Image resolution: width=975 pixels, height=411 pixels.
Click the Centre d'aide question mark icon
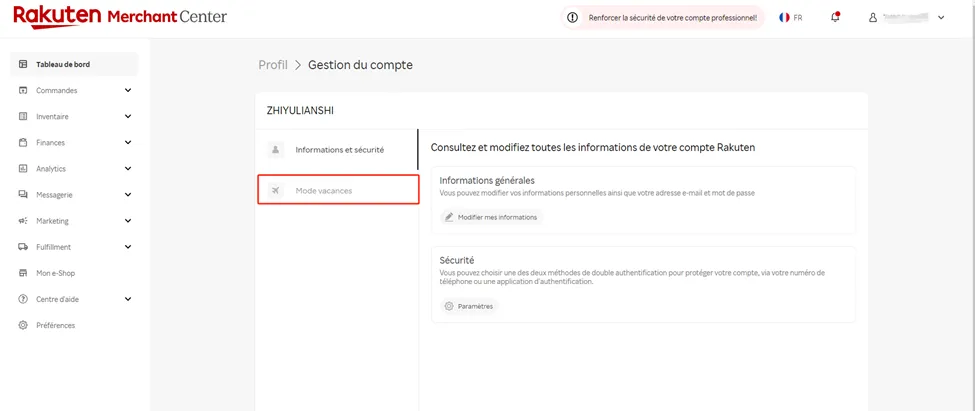[x=23, y=299]
